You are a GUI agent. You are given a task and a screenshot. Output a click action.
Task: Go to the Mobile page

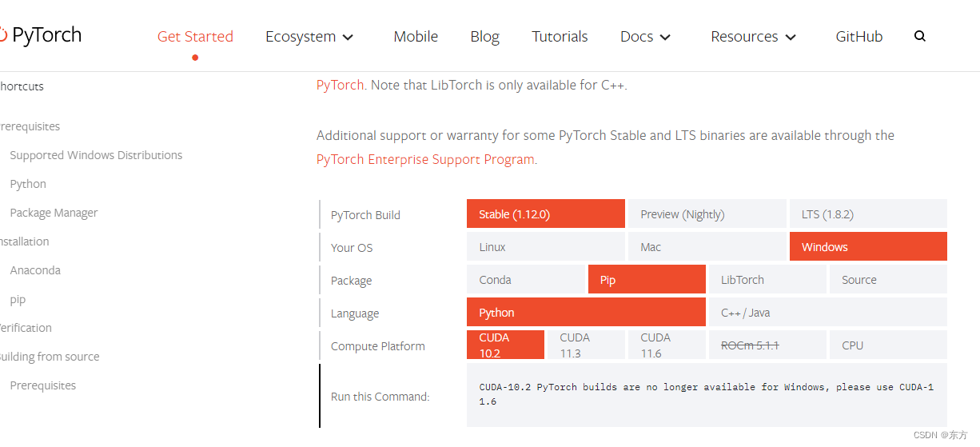(416, 36)
